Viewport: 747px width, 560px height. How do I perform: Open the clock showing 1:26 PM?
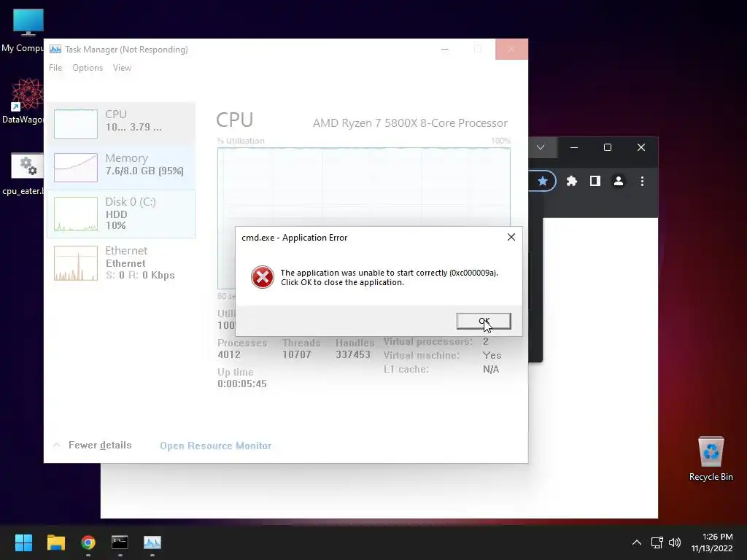coord(712,542)
